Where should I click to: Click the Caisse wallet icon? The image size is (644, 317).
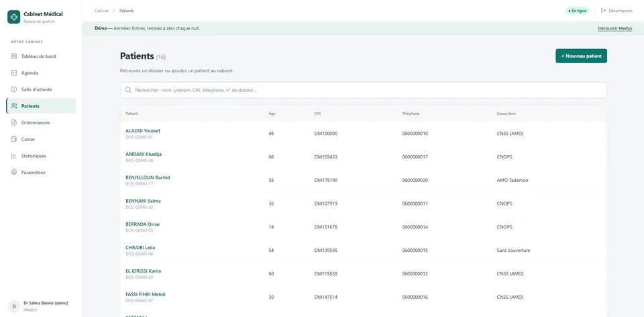click(x=14, y=140)
